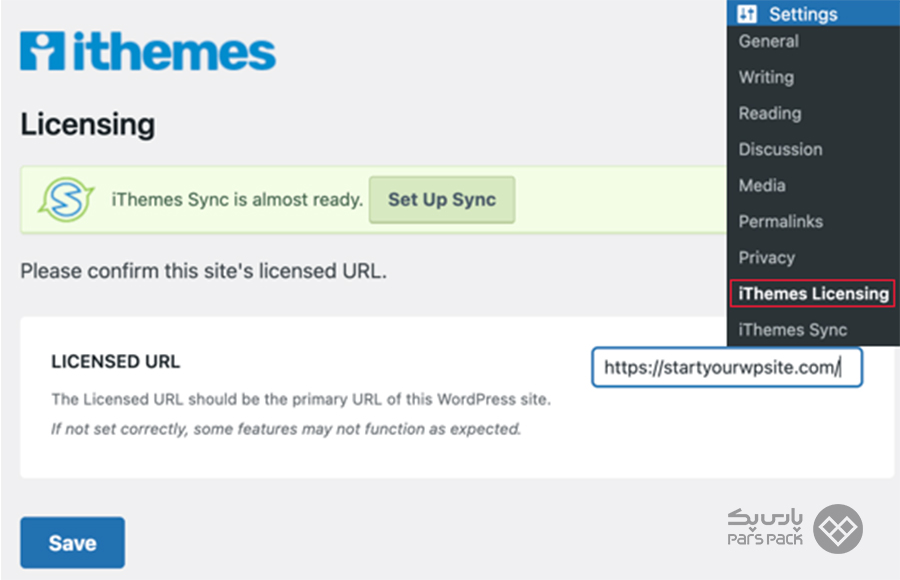Click 'Please confirm this site's licensed URL.' text

(204, 271)
